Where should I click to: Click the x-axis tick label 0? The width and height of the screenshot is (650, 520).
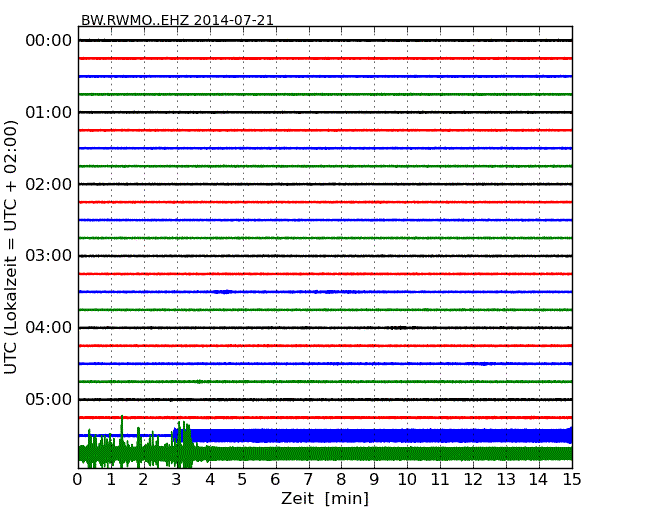point(78,480)
